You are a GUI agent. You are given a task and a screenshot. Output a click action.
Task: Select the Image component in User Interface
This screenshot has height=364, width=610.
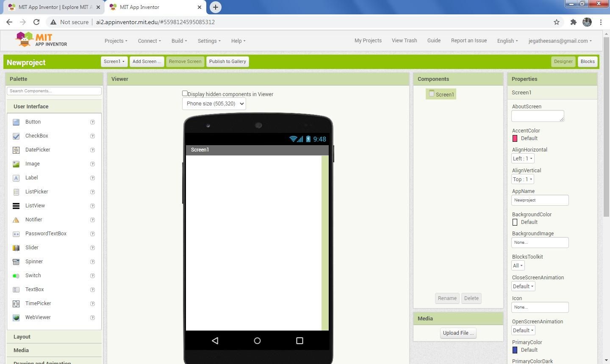[x=16, y=164]
